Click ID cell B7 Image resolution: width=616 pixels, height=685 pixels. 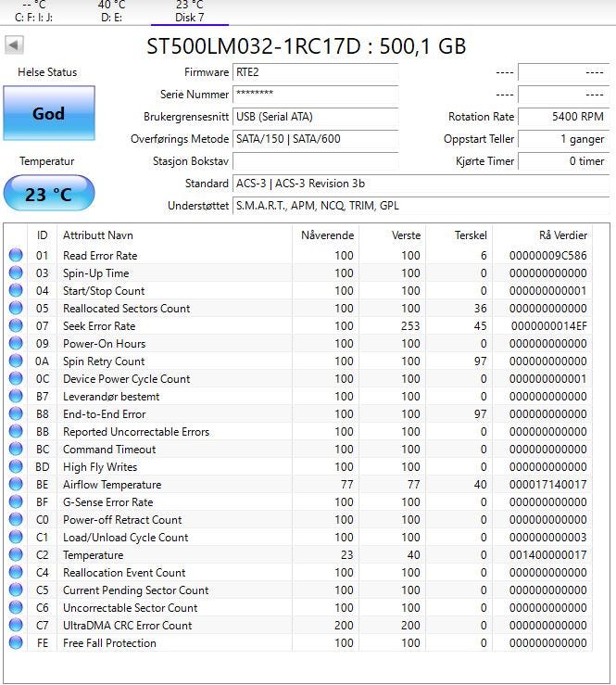[43, 396]
